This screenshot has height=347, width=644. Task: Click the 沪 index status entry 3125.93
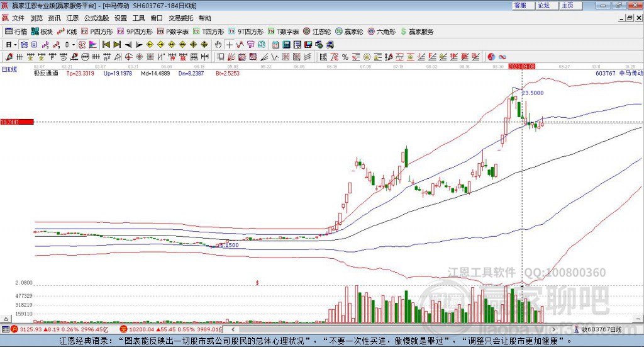[59, 329]
